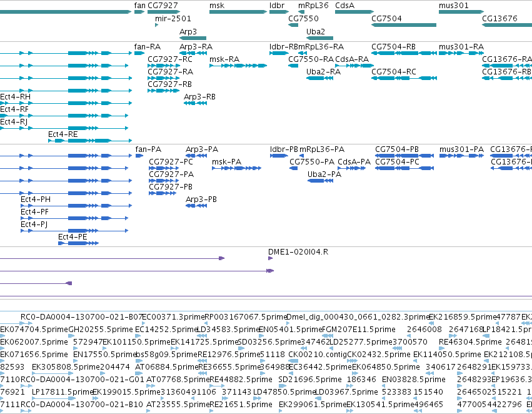Click the CG7504-PC protein label

(398, 162)
